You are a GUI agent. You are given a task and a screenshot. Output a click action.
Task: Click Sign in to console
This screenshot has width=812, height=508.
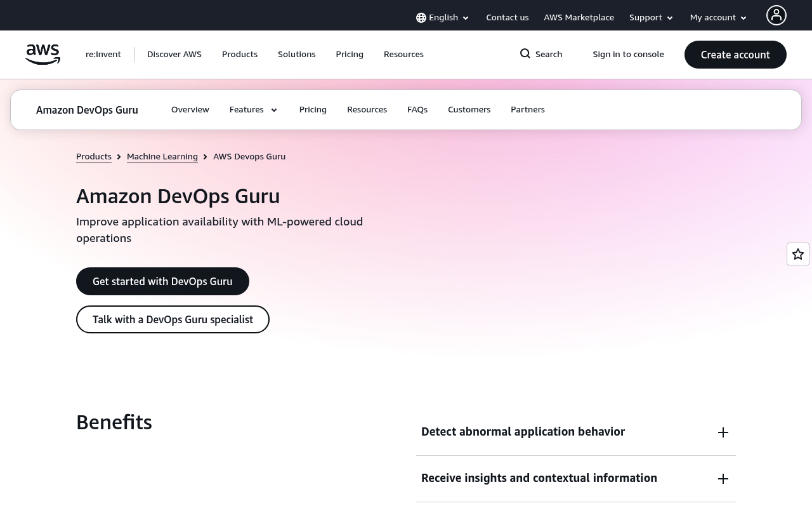(628, 54)
